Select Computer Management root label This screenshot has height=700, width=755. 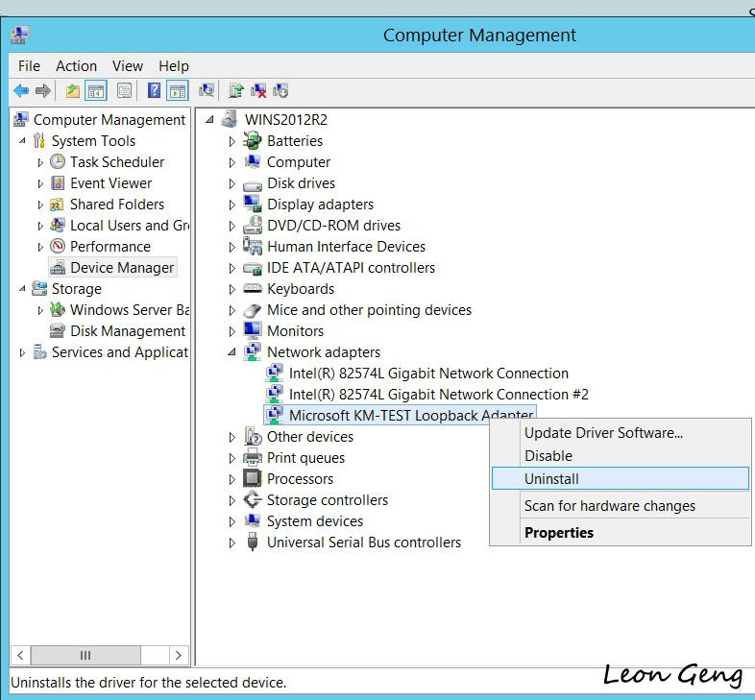pos(110,119)
